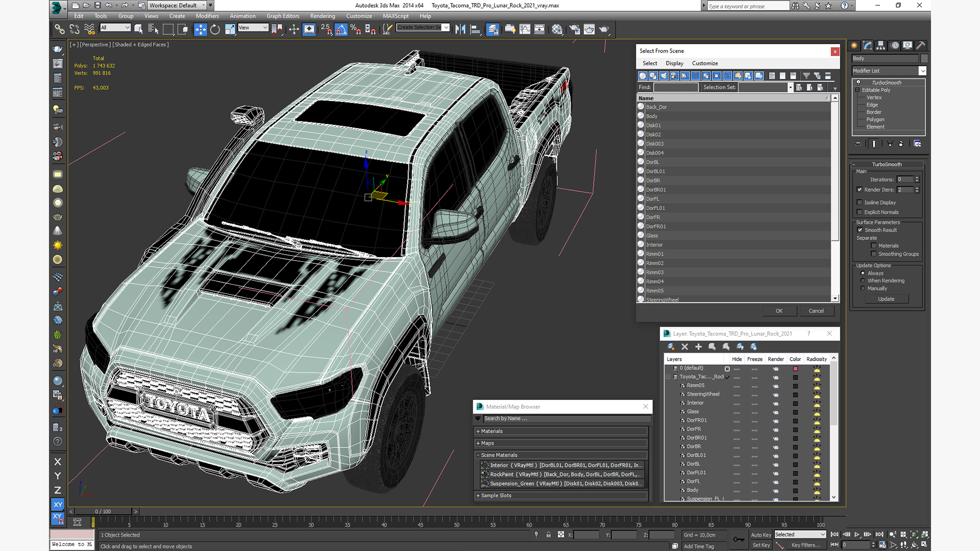Open the Material Editor icon
This screenshot has width=980, height=551.
[x=557, y=30]
